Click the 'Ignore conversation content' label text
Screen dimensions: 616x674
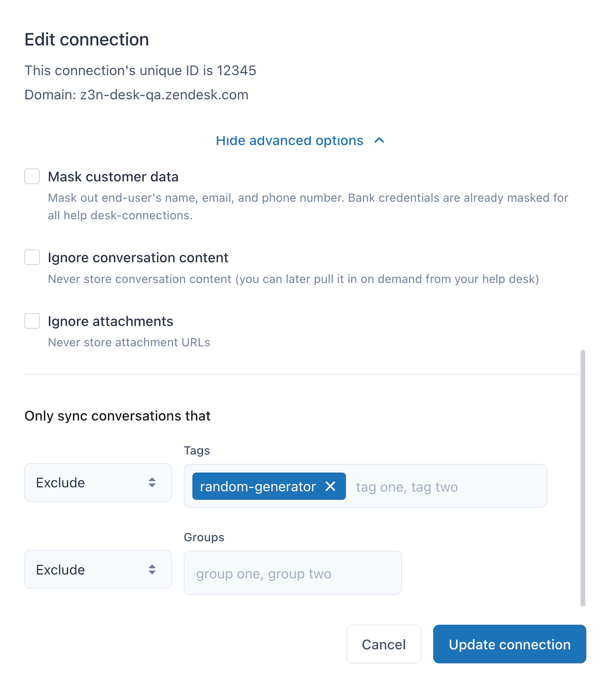[138, 258]
